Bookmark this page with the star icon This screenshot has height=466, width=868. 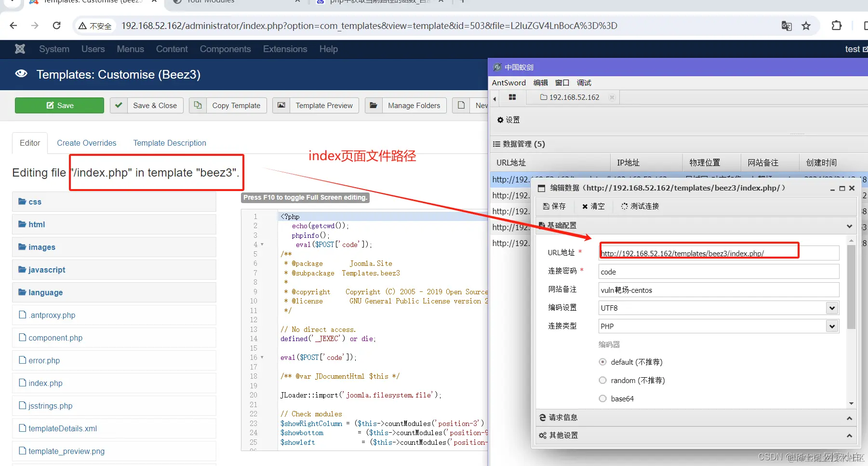tap(806, 26)
